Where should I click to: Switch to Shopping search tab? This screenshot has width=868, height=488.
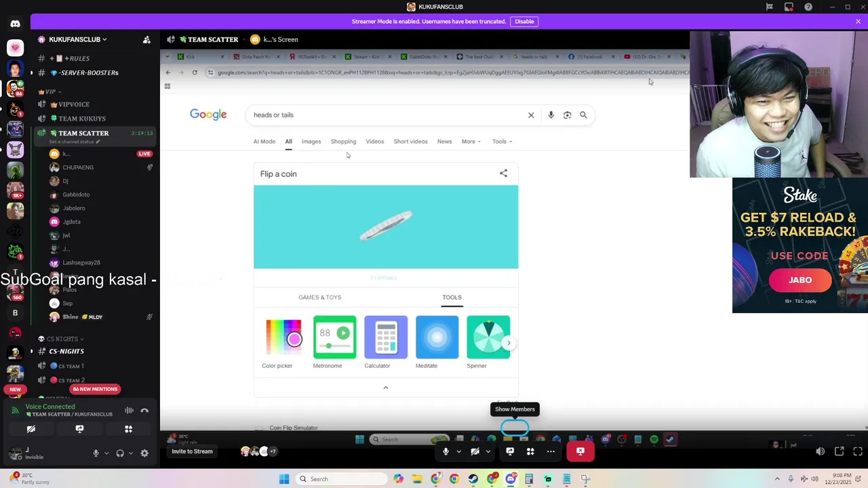point(343,142)
